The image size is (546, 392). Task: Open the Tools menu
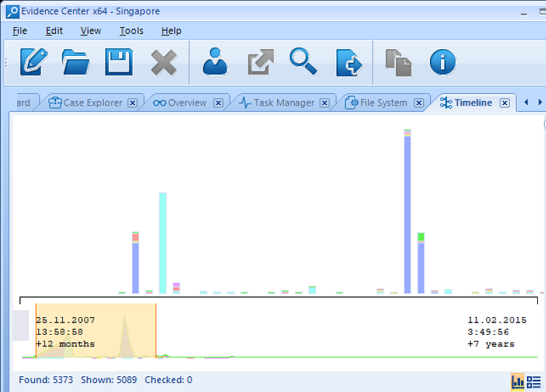[131, 31]
